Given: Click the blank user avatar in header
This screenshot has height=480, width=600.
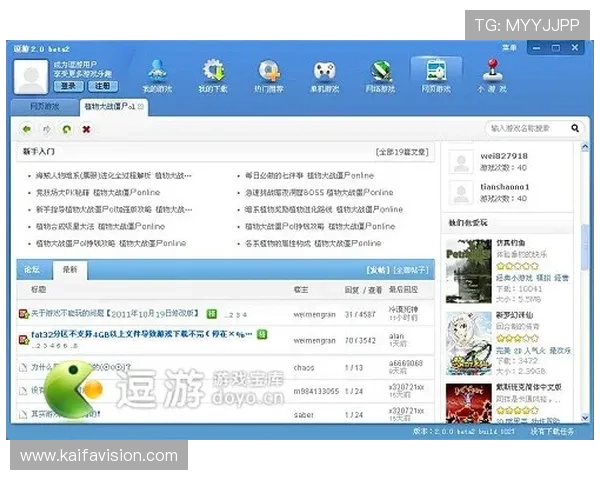Looking at the screenshot, I should click(31, 77).
